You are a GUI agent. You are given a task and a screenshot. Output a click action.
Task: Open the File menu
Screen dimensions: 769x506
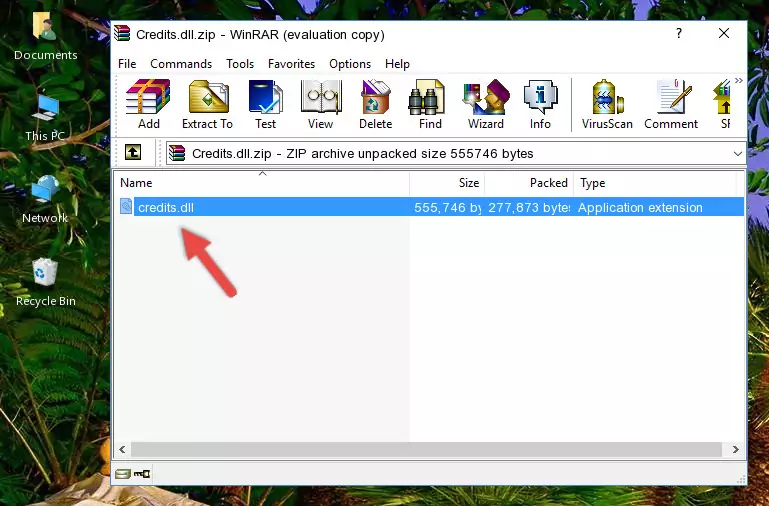point(127,64)
